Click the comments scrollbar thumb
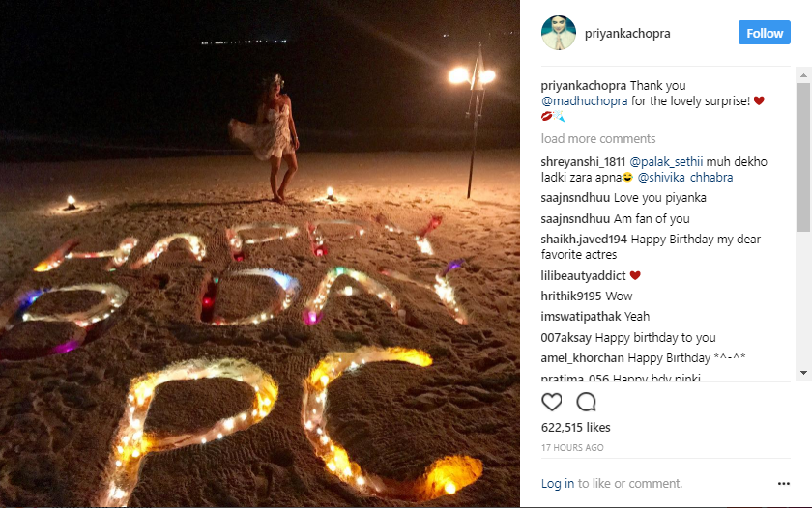Viewport: 812px width, 508px height. [x=803, y=156]
